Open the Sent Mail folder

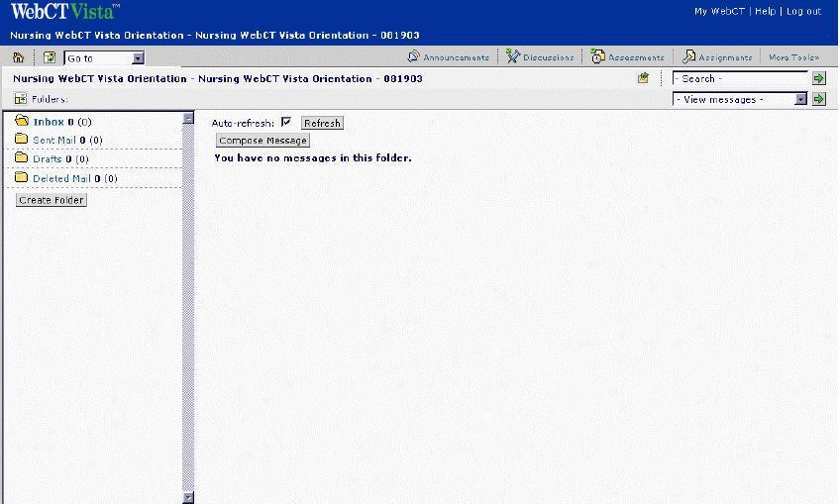tap(54, 141)
